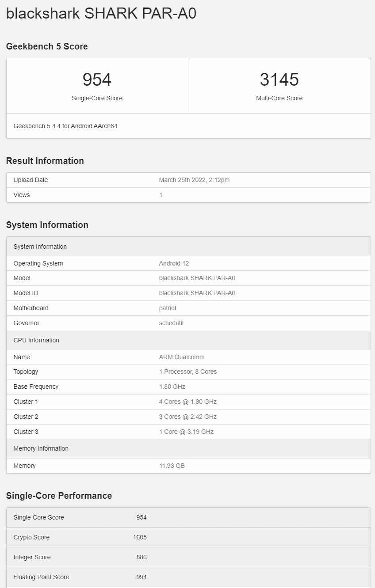Click the "Single-Core Score" caption under large 954
Screen dimensions: 375x588
tap(97, 98)
